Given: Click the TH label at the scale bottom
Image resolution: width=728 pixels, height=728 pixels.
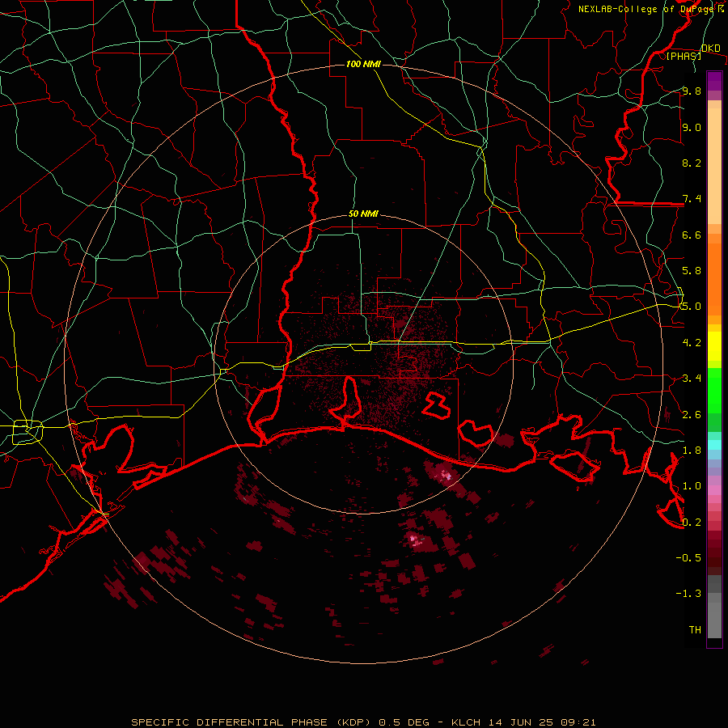Looking at the screenshot, I should pos(695,629).
